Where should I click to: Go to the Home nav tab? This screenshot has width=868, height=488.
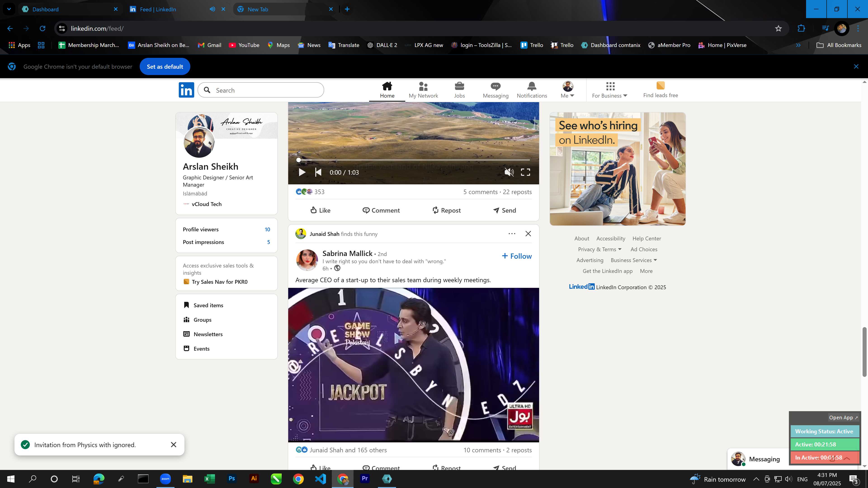tap(387, 90)
